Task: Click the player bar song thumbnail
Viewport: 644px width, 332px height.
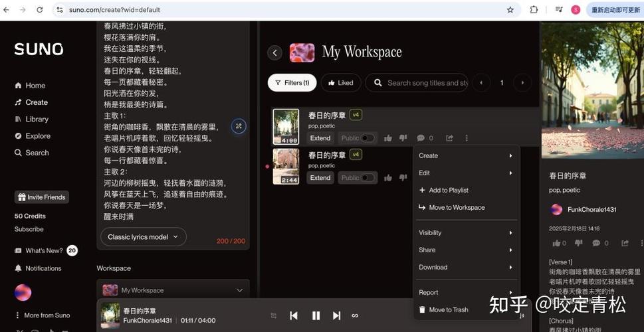Action: (110, 315)
